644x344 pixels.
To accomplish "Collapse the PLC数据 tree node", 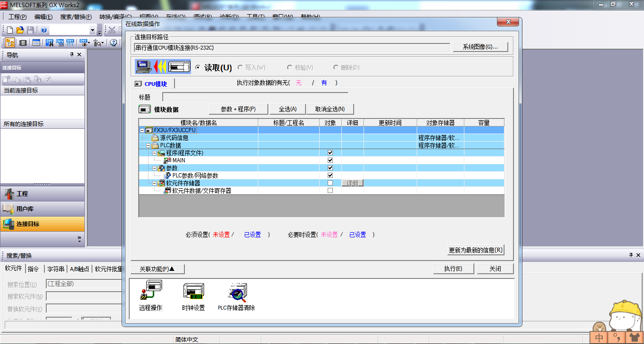I will [148, 145].
